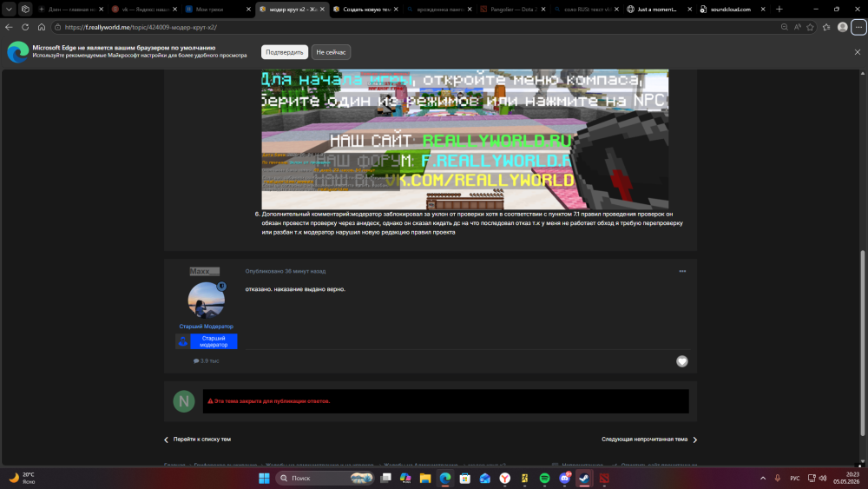The width and height of the screenshot is (868, 489).
Task: Open Edge settings and more menu
Action: [858, 27]
